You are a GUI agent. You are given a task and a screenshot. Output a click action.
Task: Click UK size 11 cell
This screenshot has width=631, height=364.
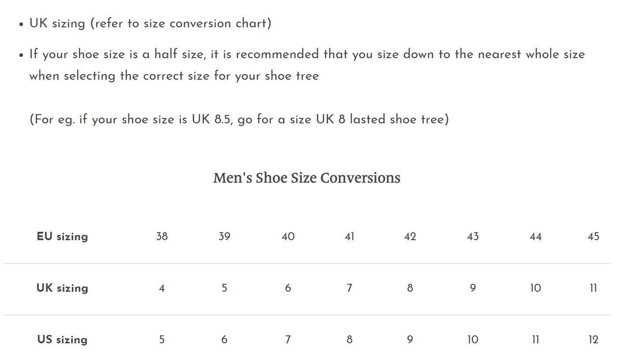point(594,288)
